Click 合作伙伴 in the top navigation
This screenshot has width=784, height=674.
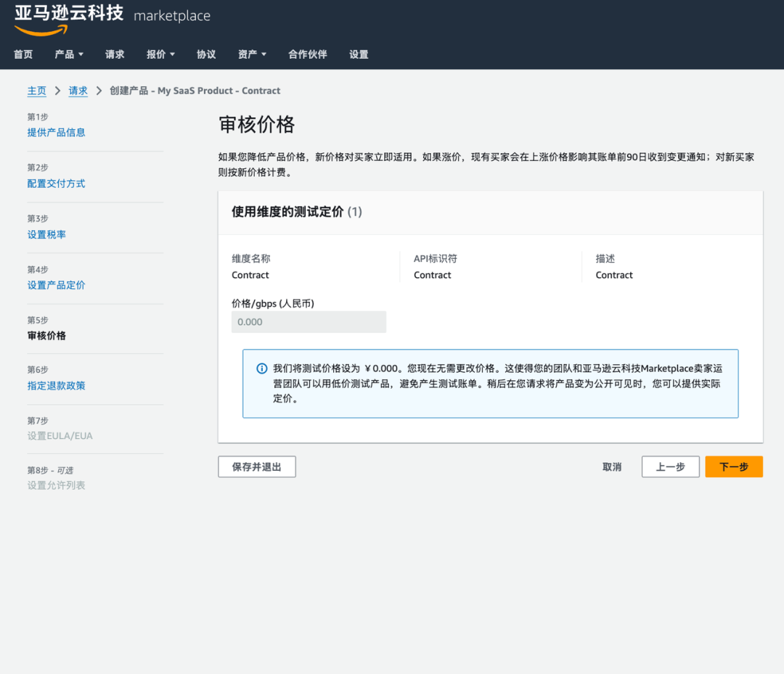[307, 54]
